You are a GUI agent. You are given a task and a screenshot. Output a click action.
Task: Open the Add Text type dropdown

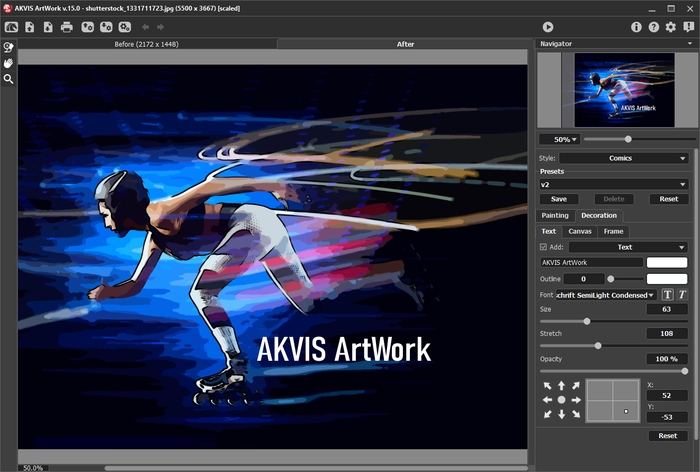click(x=628, y=247)
